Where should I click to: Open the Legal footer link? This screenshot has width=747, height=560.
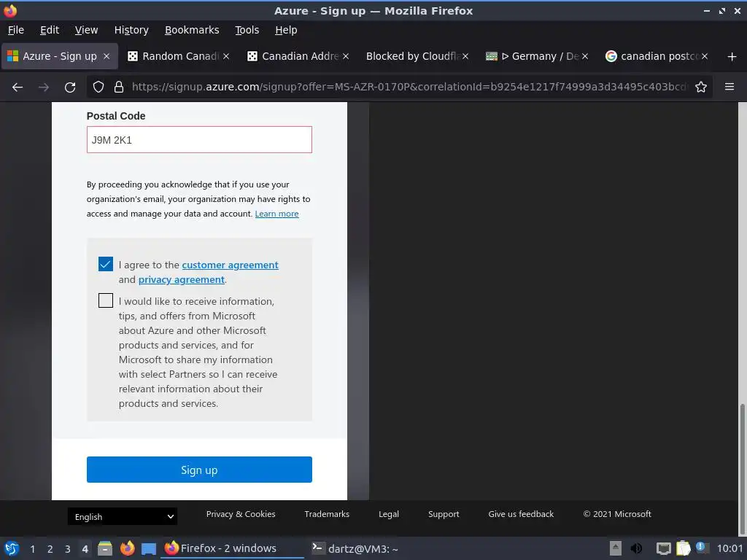point(389,514)
